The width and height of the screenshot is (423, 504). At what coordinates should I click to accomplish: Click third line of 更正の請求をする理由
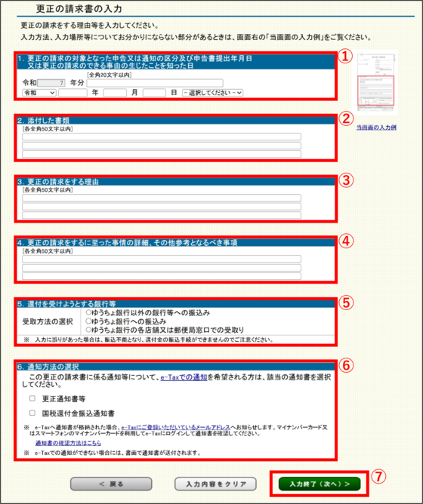point(162,215)
